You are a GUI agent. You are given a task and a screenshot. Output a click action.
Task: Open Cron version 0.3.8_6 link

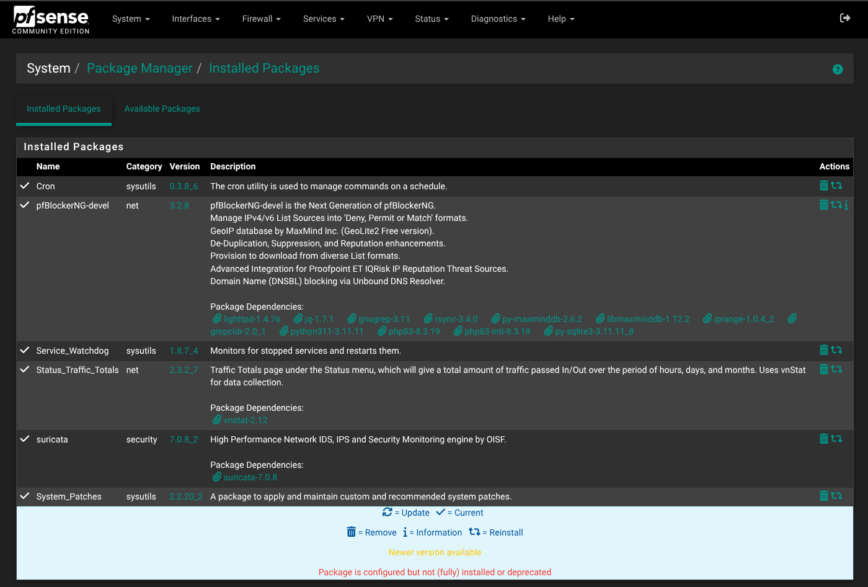point(184,186)
